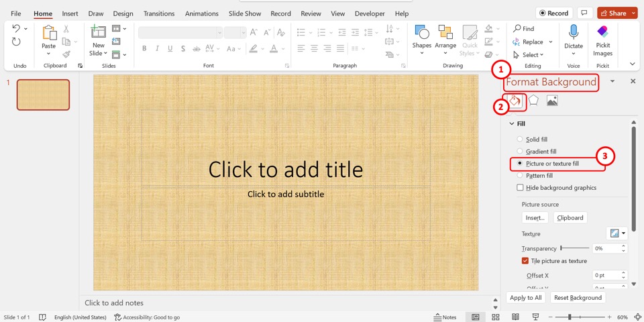Click the Notes button in status bar
644x322 pixels.
coord(445,317)
